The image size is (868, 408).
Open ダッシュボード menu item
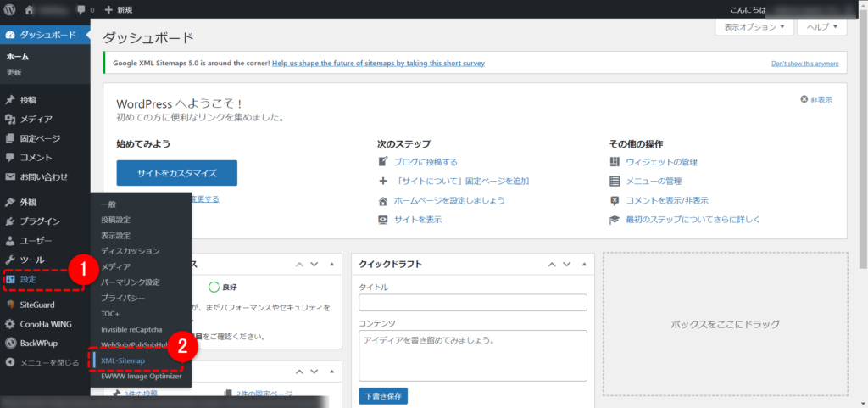(x=45, y=35)
